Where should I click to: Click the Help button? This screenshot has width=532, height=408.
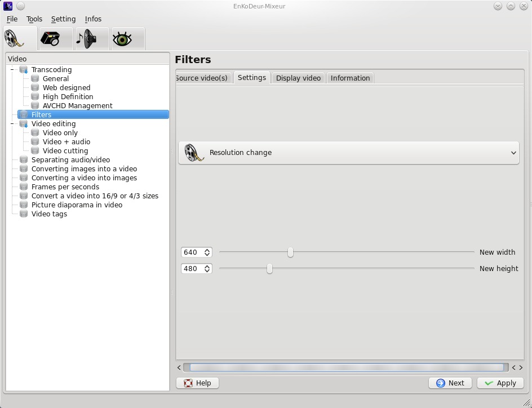pos(197,383)
